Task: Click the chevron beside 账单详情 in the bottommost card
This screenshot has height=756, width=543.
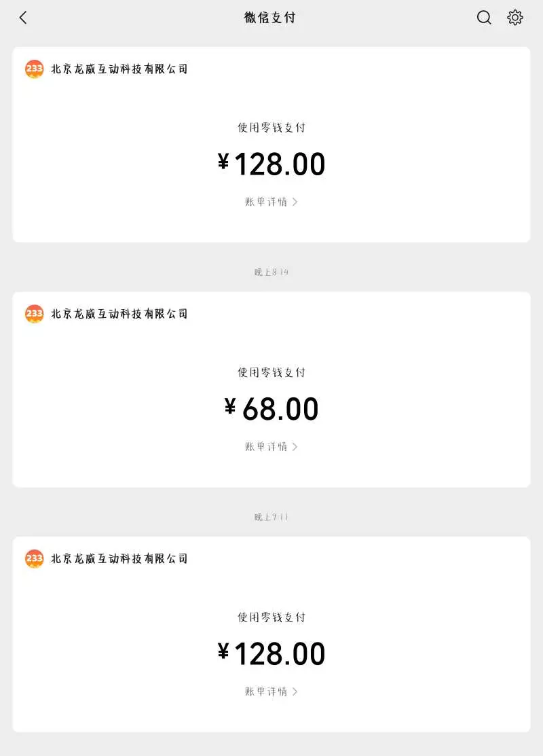Action: [x=295, y=691]
